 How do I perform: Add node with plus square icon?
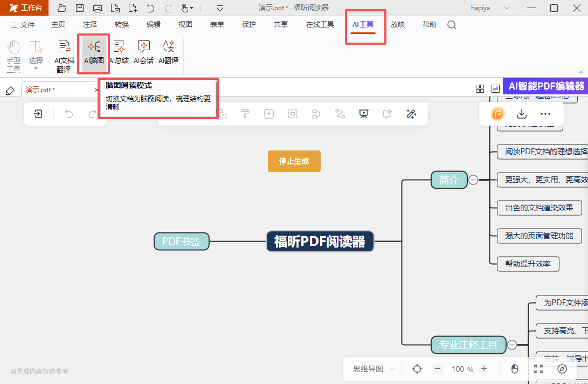269,114
